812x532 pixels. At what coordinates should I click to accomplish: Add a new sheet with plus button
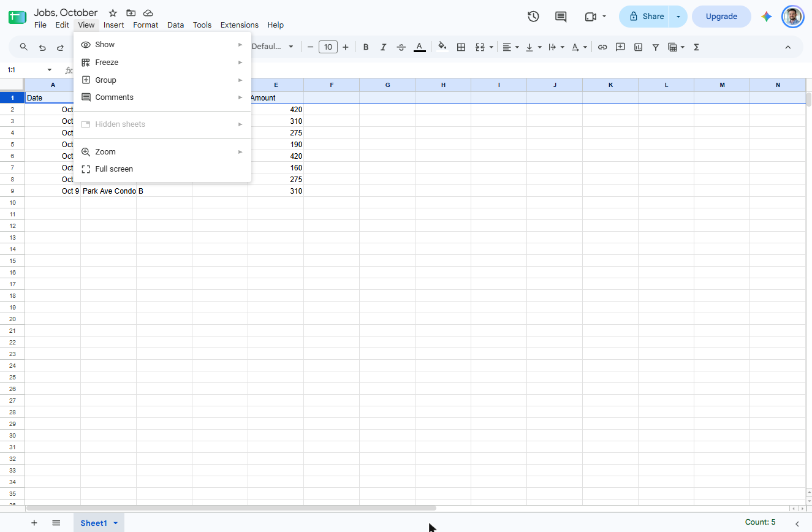coord(34,523)
